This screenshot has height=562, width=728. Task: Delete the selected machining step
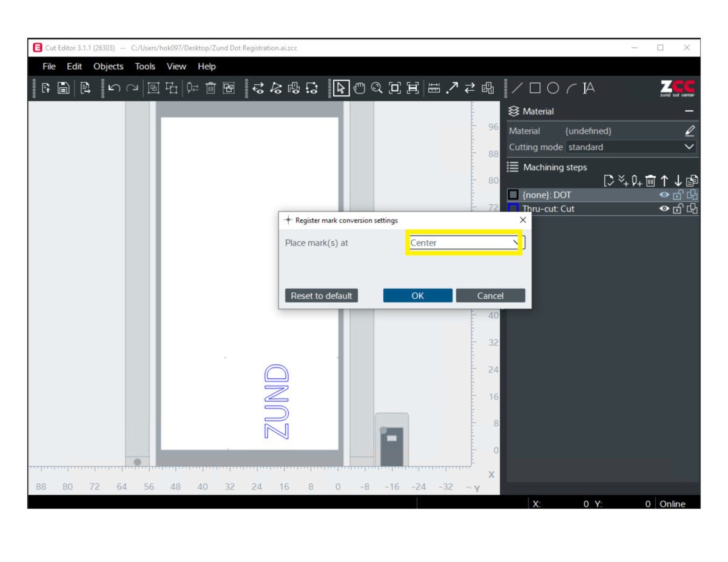click(x=650, y=180)
